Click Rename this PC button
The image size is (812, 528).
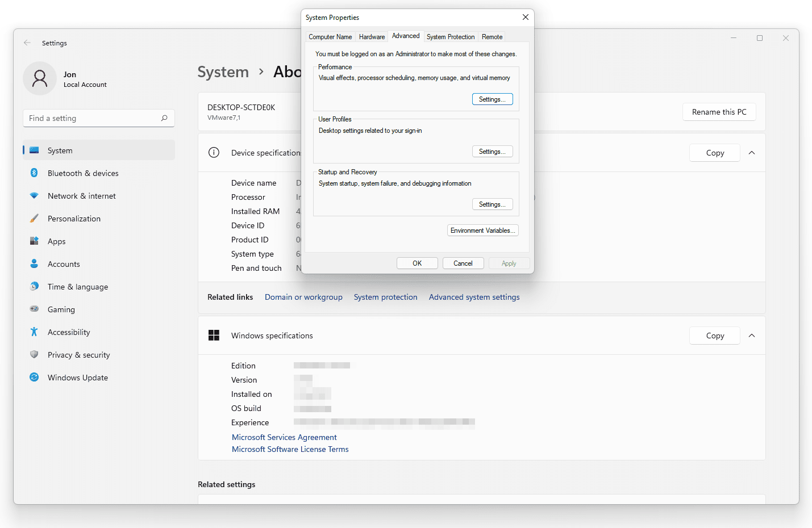(x=719, y=112)
